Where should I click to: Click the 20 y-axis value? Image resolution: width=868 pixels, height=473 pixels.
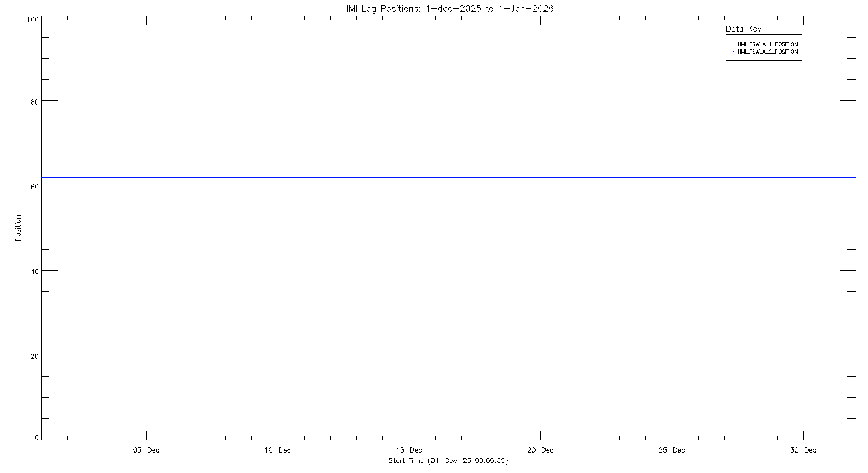pos(34,356)
